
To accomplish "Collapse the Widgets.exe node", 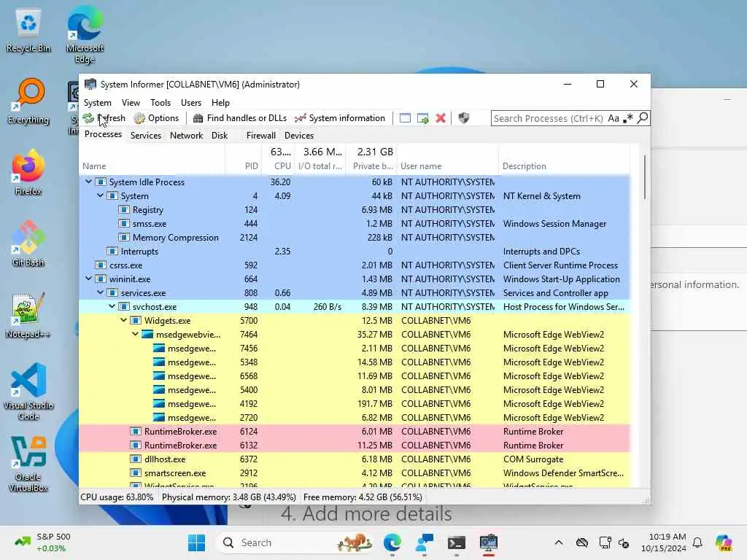I will pos(123,319).
